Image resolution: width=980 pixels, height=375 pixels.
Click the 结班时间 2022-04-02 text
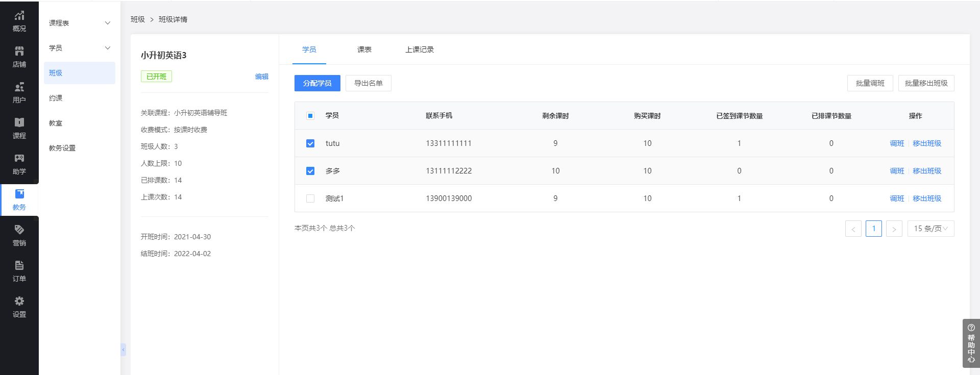[176, 254]
